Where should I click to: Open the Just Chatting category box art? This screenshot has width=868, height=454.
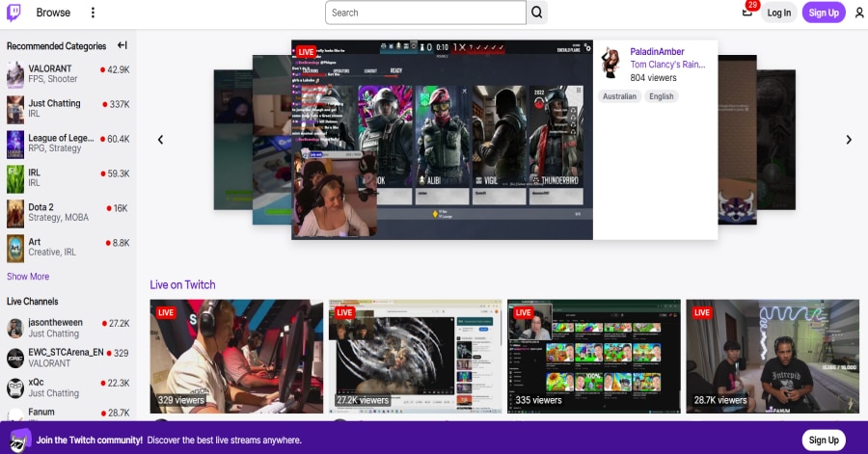pos(14,110)
